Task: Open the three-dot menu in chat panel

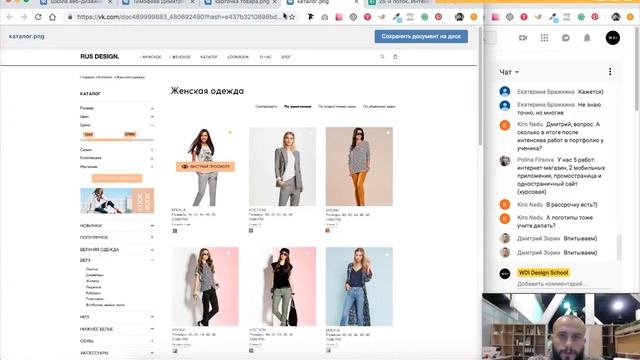Action: (x=610, y=72)
